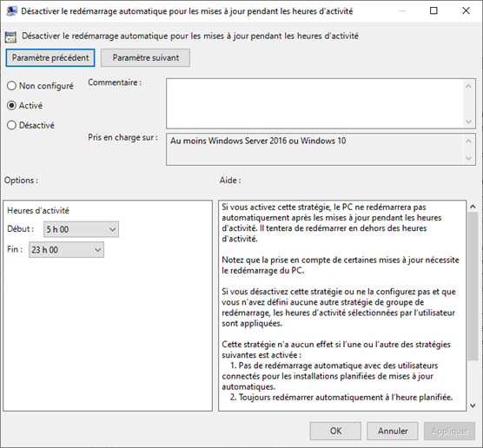Click the up arrow of the Aide scrollbar

(x=473, y=207)
